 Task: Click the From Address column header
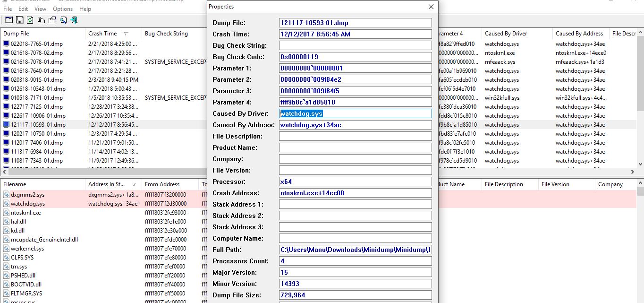pos(170,184)
